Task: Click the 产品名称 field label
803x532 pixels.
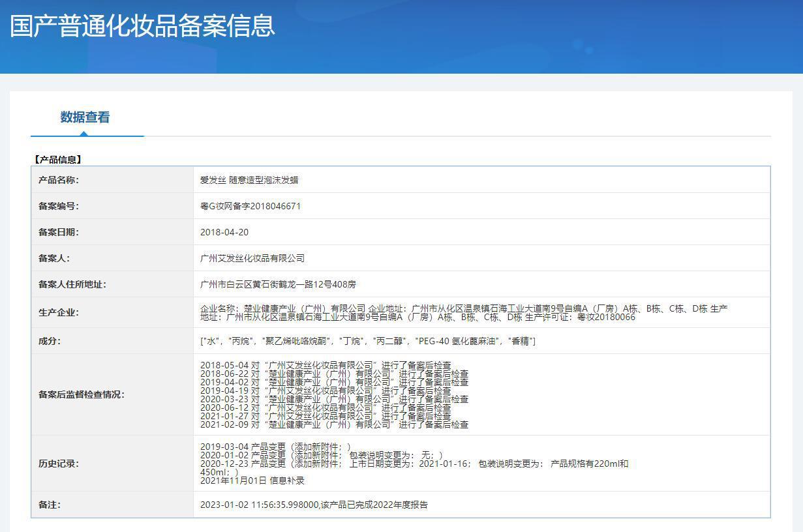Action: click(x=58, y=180)
